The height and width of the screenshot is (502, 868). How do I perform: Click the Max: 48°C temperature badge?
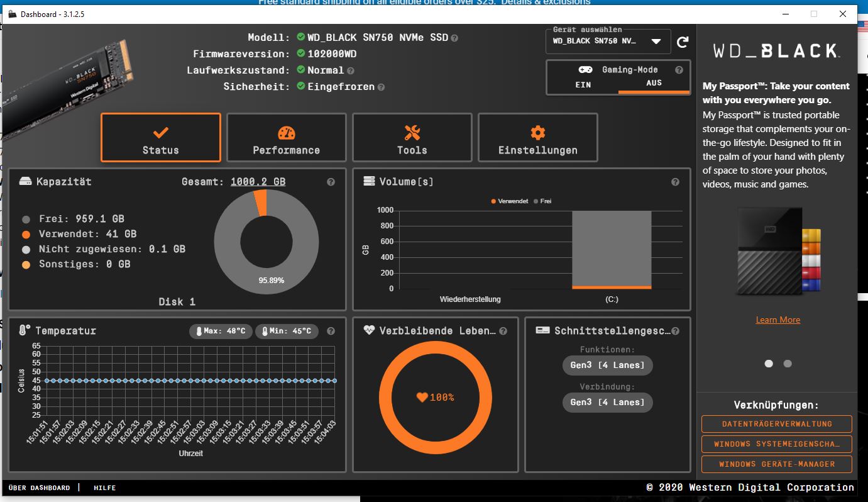pos(221,331)
